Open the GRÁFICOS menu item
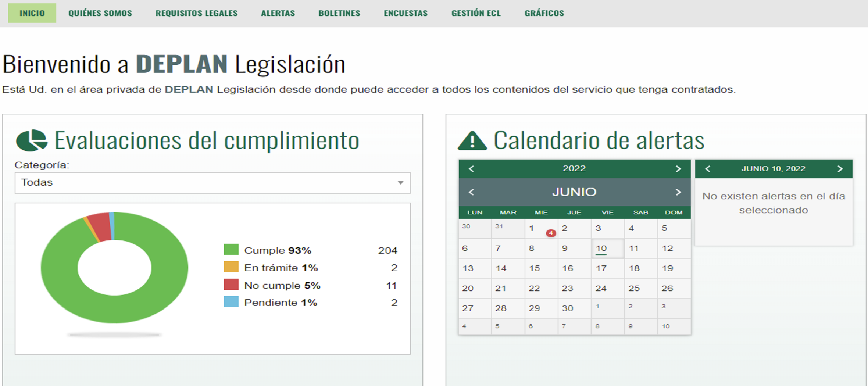The height and width of the screenshot is (386, 868). point(544,13)
